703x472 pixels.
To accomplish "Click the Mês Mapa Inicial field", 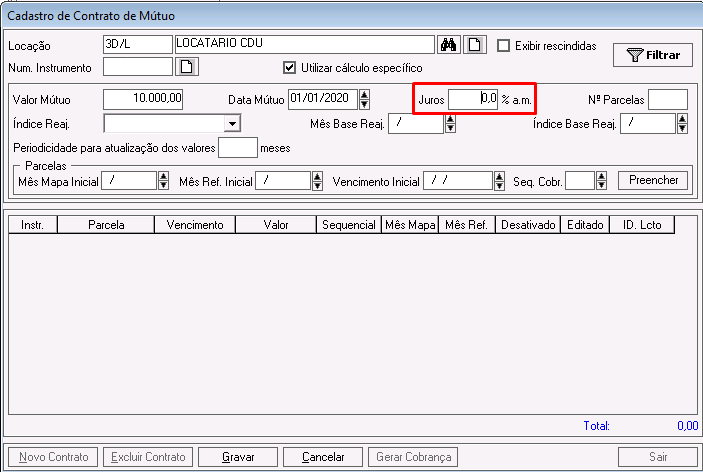I will [x=129, y=181].
